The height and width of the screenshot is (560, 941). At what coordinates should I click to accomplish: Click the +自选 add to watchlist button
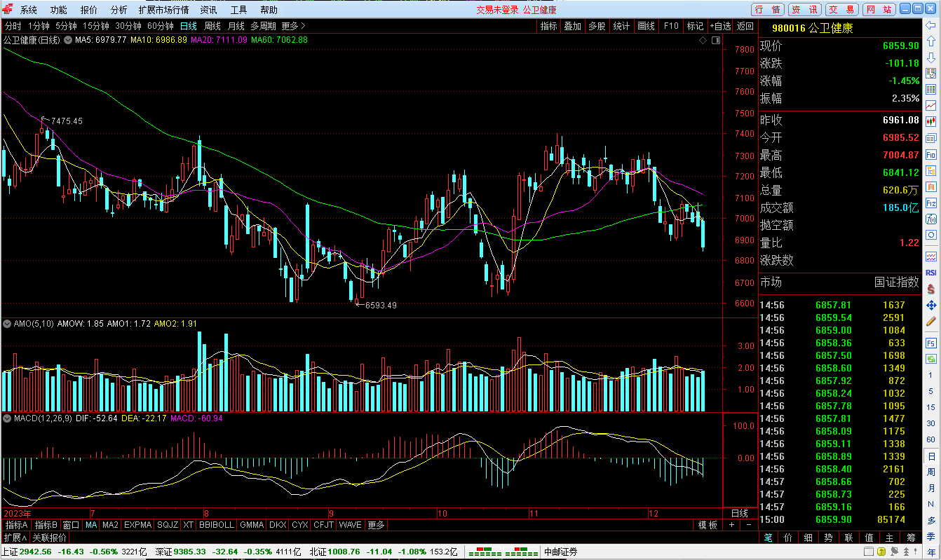[720, 26]
